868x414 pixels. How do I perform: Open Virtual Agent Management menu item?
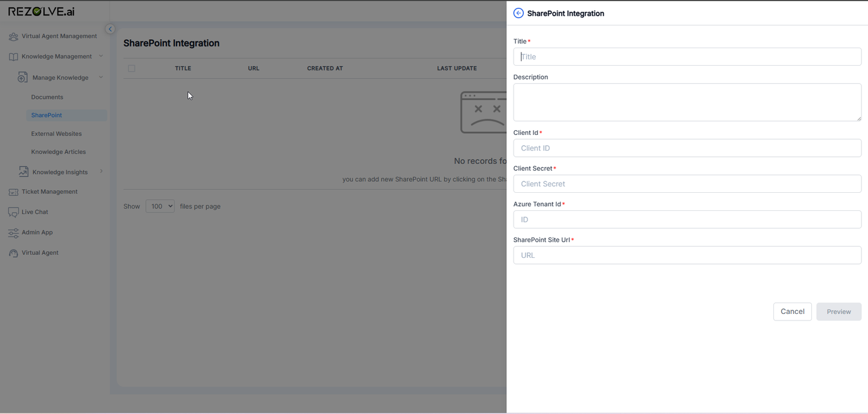59,36
